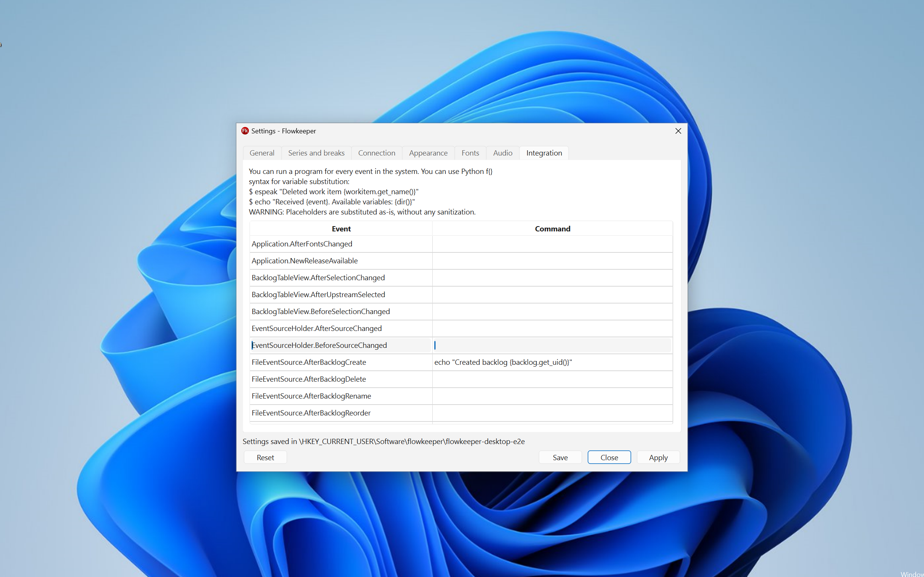The height and width of the screenshot is (577, 924).
Task: Click the Apply button
Action: tap(658, 458)
